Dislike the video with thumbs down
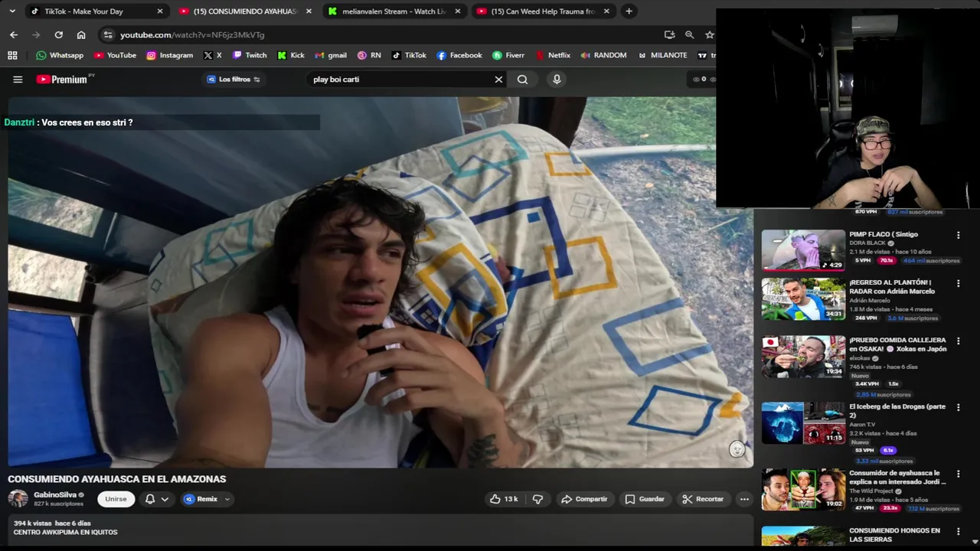 537,499
